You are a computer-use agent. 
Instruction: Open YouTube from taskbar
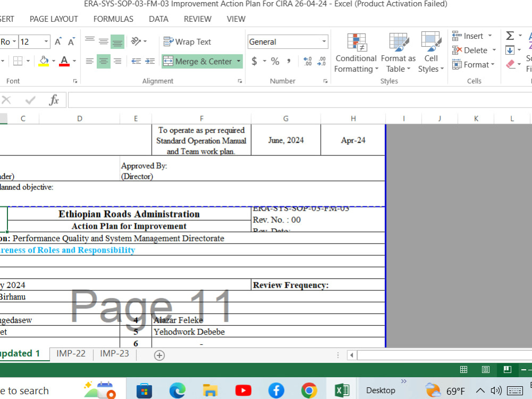pos(243,390)
